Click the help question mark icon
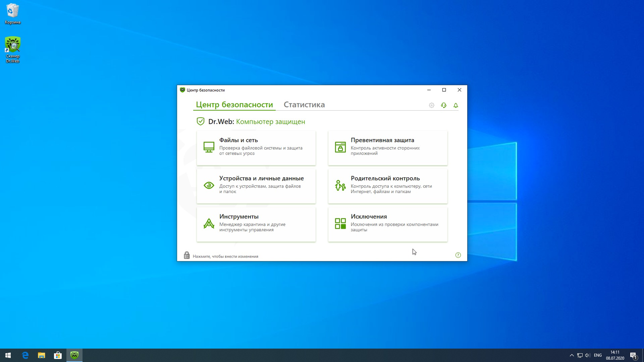This screenshot has height=362, width=644. 458,255
